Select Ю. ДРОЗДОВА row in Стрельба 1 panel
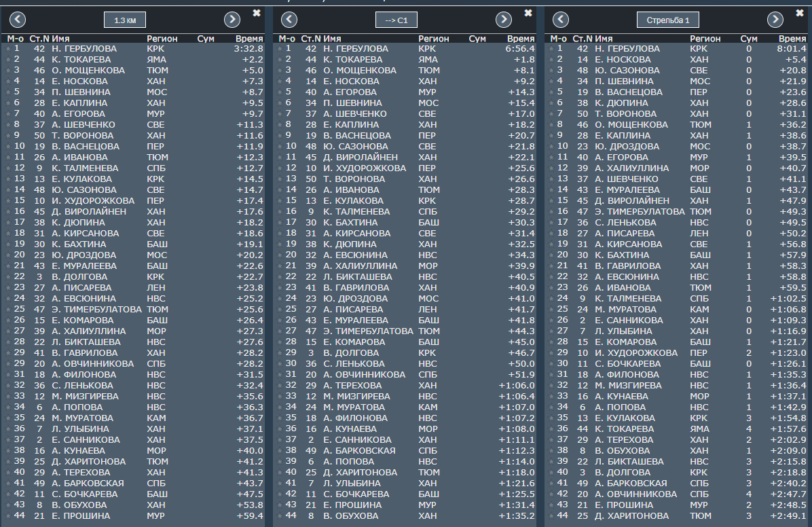 click(x=678, y=147)
